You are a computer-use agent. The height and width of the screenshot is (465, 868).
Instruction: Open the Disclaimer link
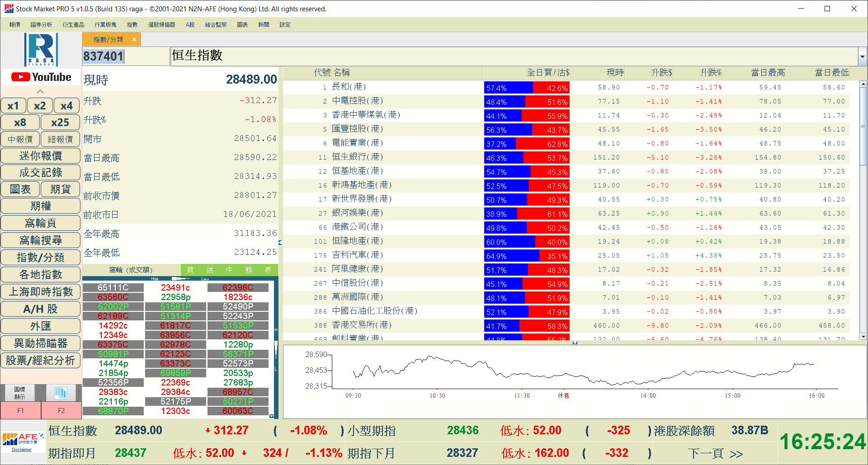point(22,450)
